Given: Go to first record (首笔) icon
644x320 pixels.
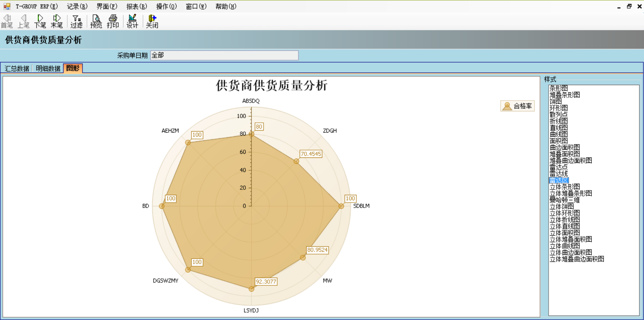Looking at the screenshot, I should [x=7, y=21].
